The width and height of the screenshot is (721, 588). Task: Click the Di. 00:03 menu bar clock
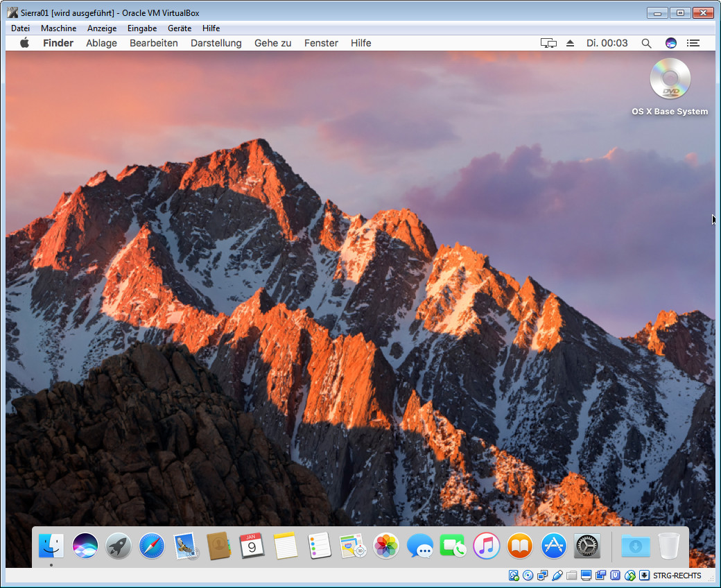click(x=607, y=43)
